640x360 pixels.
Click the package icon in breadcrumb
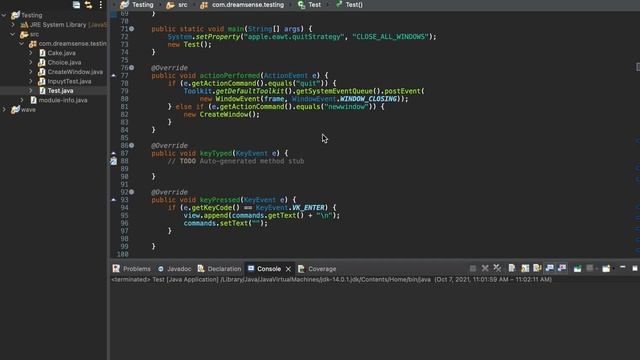click(x=204, y=5)
